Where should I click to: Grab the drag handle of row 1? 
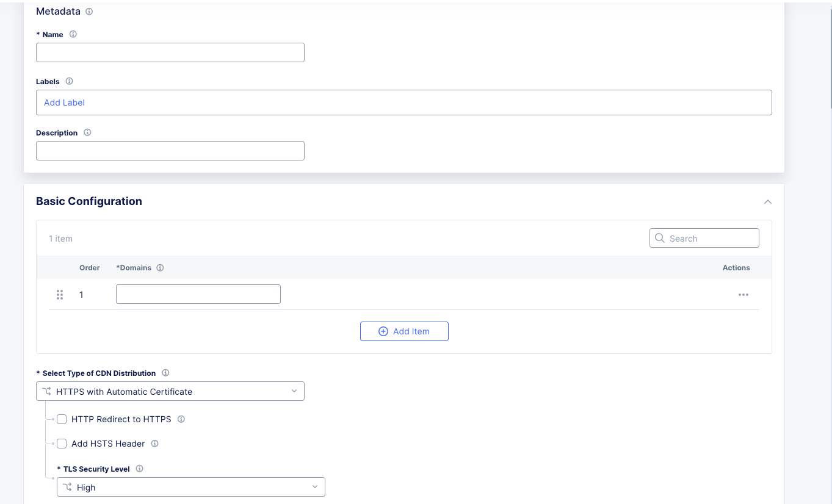tap(60, 295)
